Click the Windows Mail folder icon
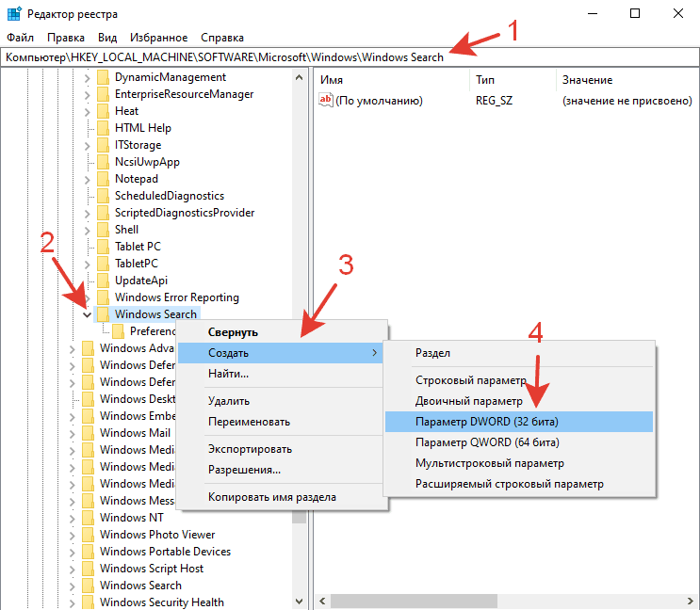Image resolution: width=700 pixels, height=610 pixels. point(88,433)
